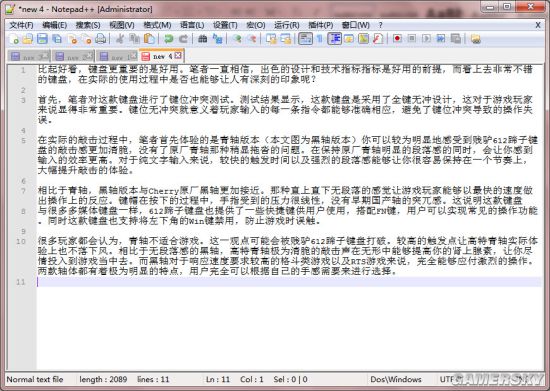Image resolution: width=550 pixels, height=391 pixels.
Task: Click the length : 2089 status entry
Action: pos(103,379)
